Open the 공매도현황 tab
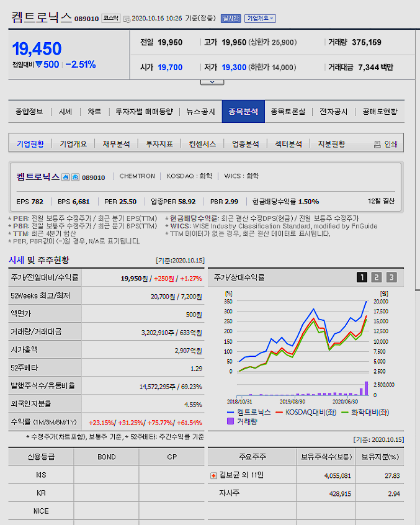Viewport: 420px width, 525px height. (x=380, y=112)
